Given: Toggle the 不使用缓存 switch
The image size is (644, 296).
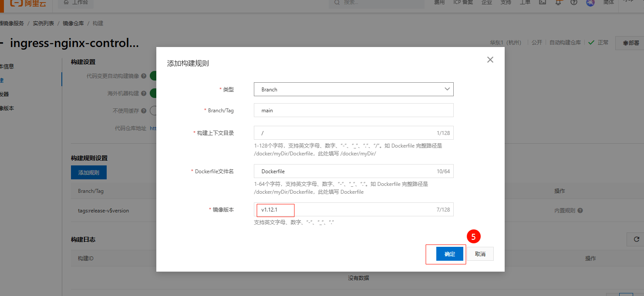Looking at the screenshot, I should click(x=153, y=111).
